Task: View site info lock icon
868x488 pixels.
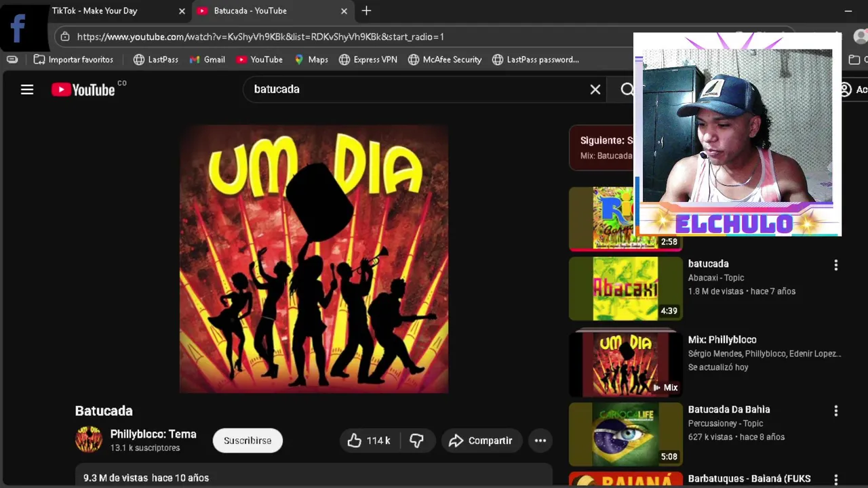Action: (64, 37)
